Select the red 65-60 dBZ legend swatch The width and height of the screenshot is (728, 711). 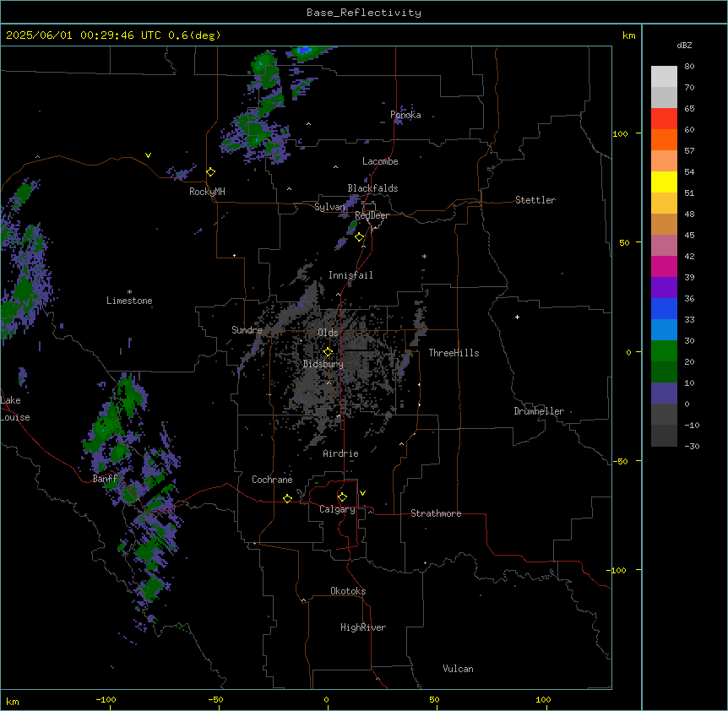click(x=664, y=119)
